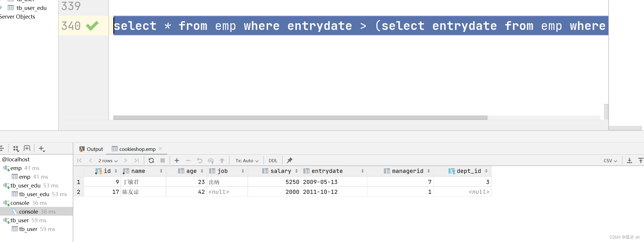Go to next page of results

[x=125, y=160]
